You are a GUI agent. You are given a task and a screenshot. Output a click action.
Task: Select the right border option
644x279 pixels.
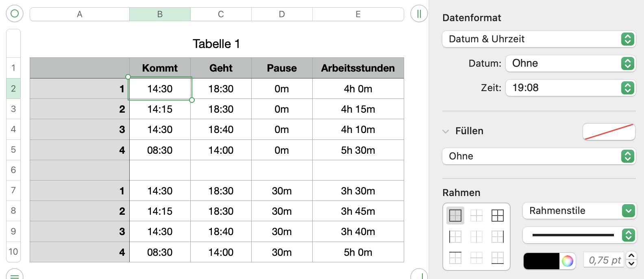click(498, 236)
